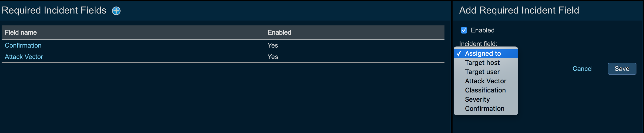The image size is (644, 133).
Task: Open the Attack Vector field link in the table
Action: [x=24, y=57]
